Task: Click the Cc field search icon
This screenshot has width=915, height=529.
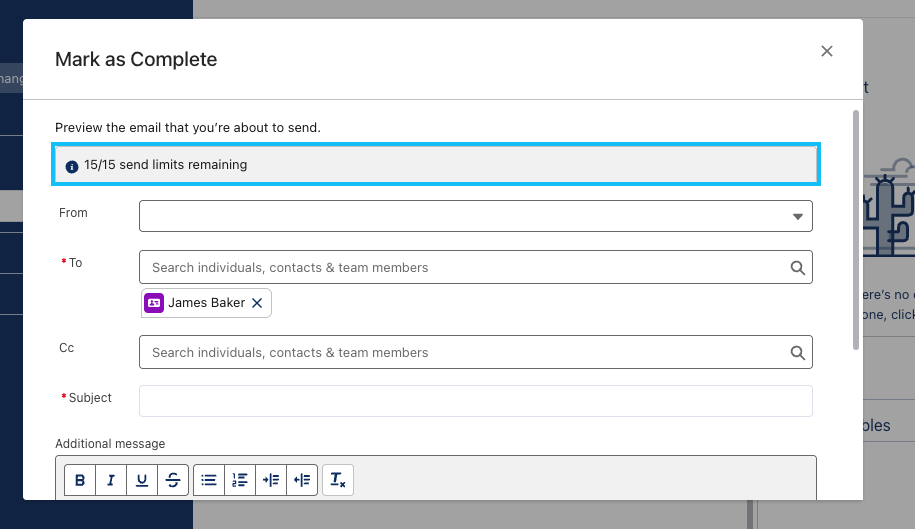Action: click(x=797, y=353)
